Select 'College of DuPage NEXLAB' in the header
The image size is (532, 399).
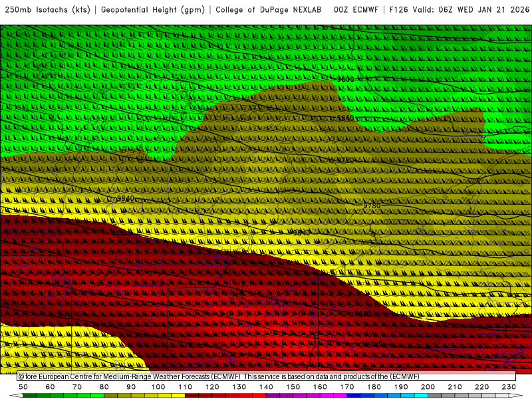tap(269, 10)
